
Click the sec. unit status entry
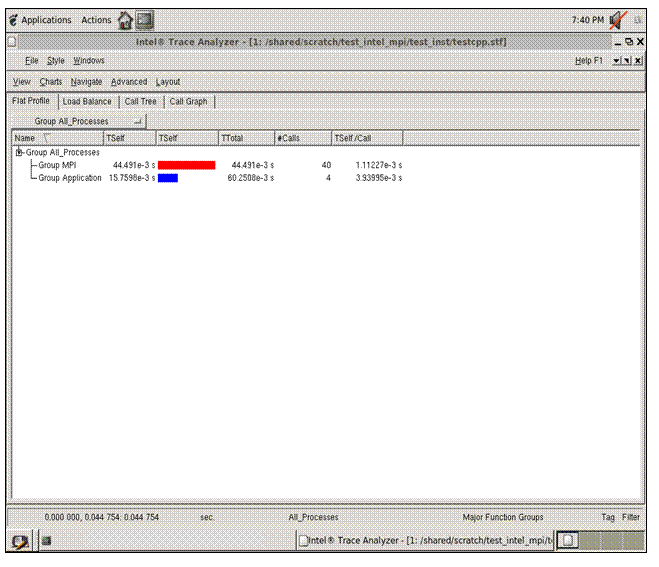[x=207, y=517]
